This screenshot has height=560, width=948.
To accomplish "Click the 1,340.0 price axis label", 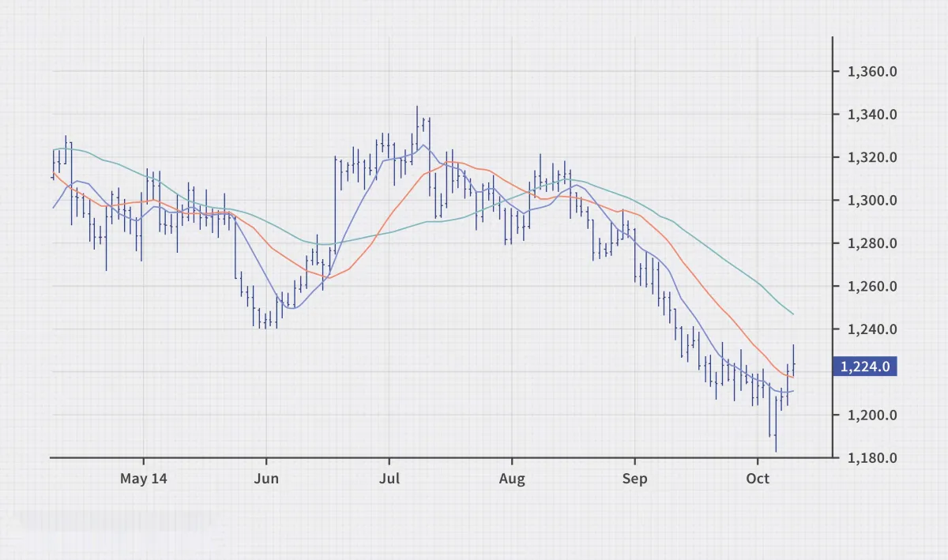I will click(x=872, y=115).
